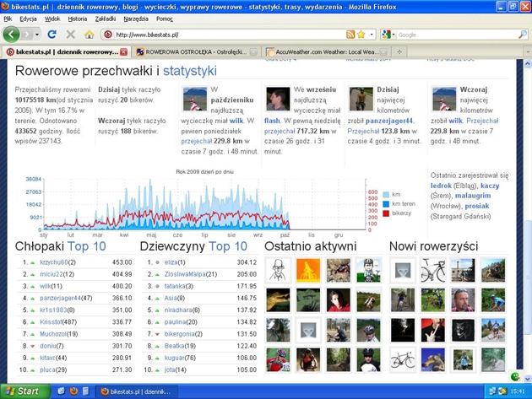The width and height of the screenshot is (532, 399).
Task: Open the panzerjager44 link under Dzisiaj
Action: coord(389,121)
